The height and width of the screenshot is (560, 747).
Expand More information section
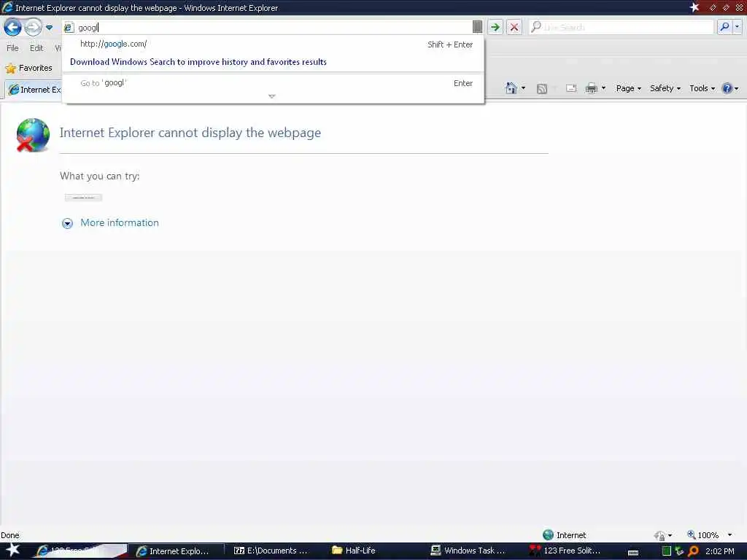(x=111, y=223)
